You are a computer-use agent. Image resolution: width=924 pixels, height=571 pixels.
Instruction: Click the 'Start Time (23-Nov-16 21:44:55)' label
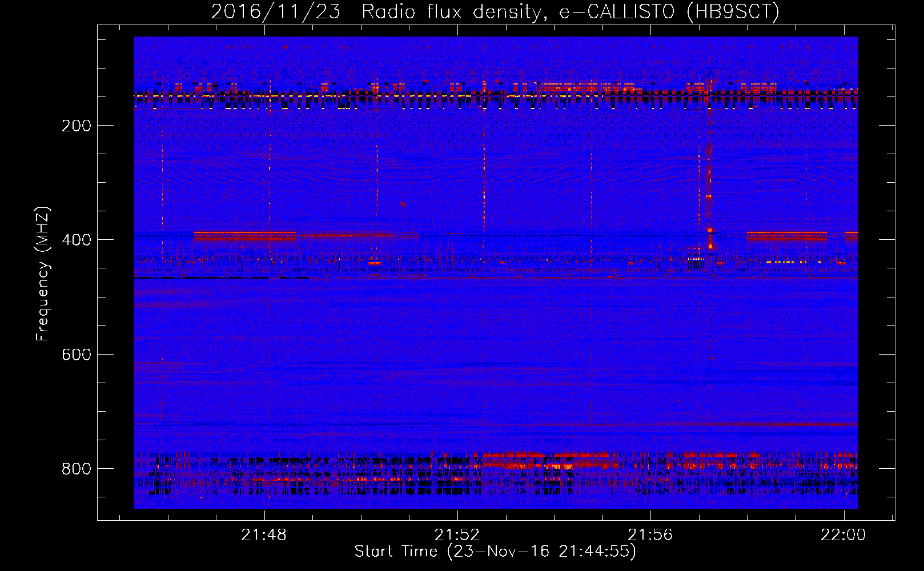coord(495,552)
